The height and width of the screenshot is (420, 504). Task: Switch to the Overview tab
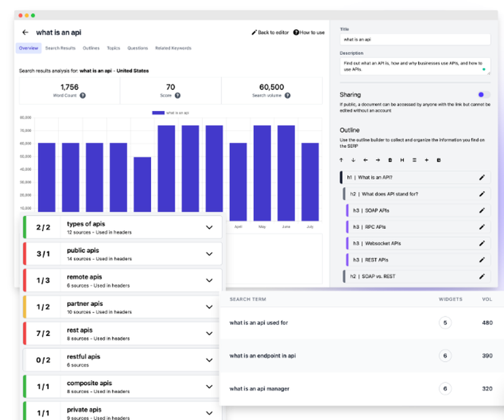[29, 48]
